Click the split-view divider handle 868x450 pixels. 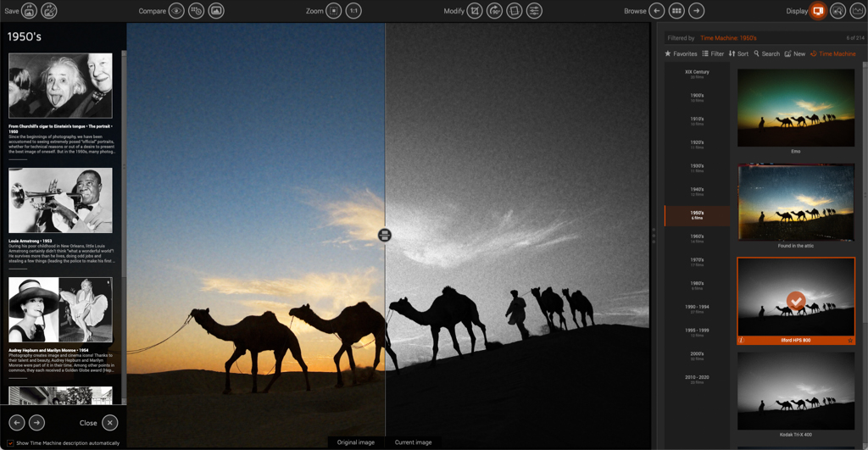(385, 235)
